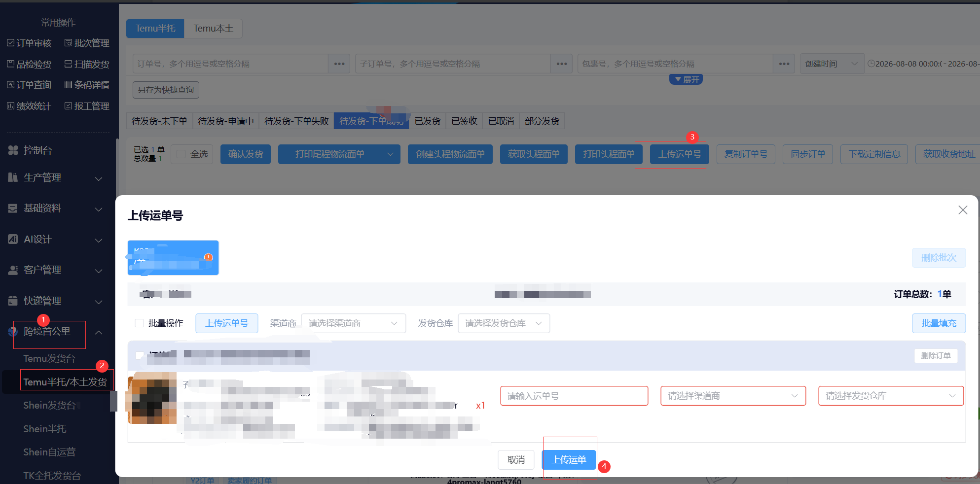Expand the 基础资料 submenu
Viewport: 980px width, 484px height.
[x=99, y=209]
